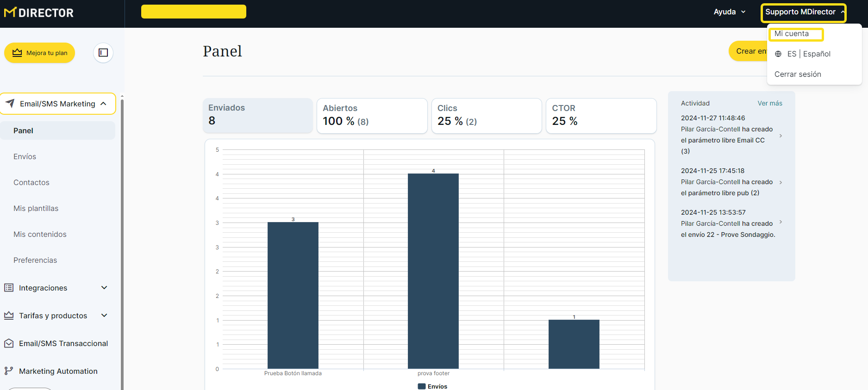Select Mi cuenta from user menu
This screenshot has width=868, height=390.
[x=792, y=34]
